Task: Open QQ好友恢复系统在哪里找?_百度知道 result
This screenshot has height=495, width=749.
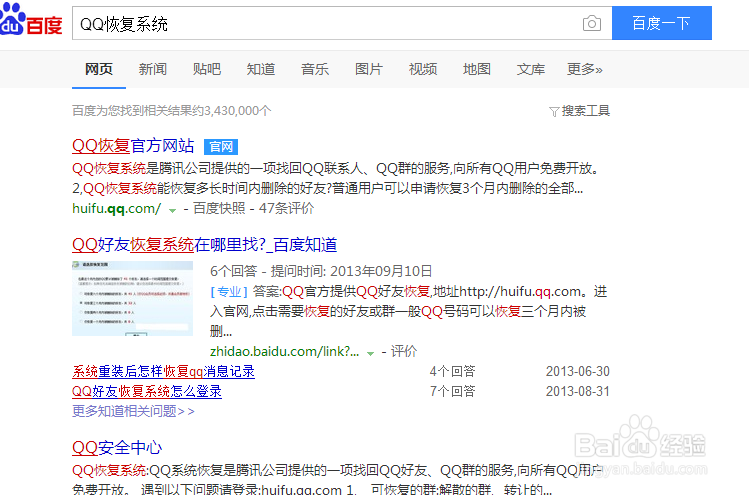Action: click(x=204, y=245)
